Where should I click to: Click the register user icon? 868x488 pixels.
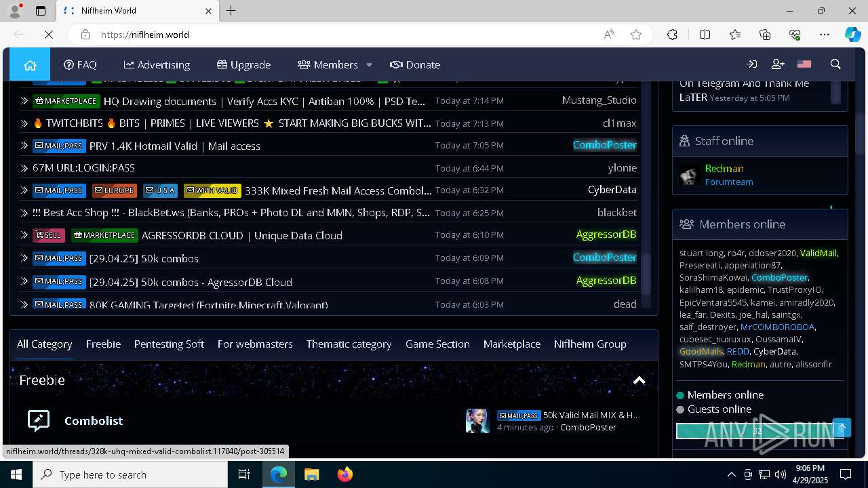(x=778, y=64)
